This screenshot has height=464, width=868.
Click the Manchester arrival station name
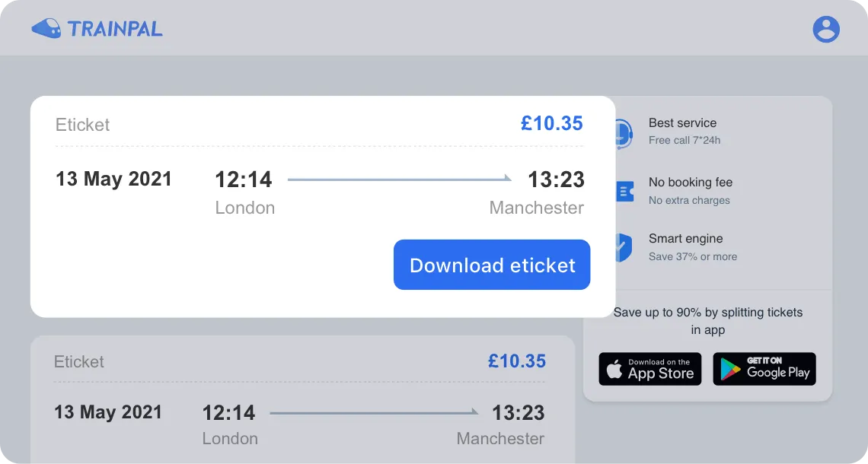tap(536, 207)
